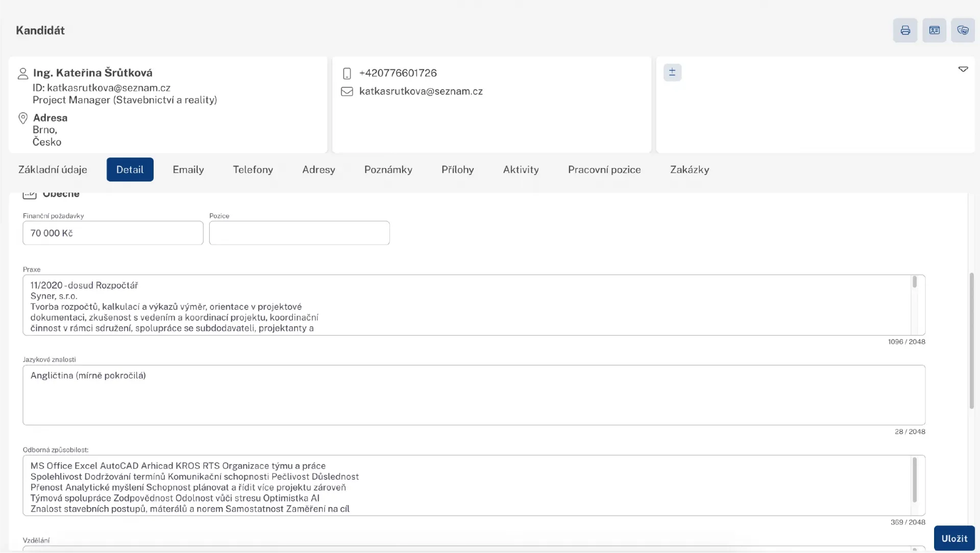Expand the triangle arrow in right panel

click(963, 69)
